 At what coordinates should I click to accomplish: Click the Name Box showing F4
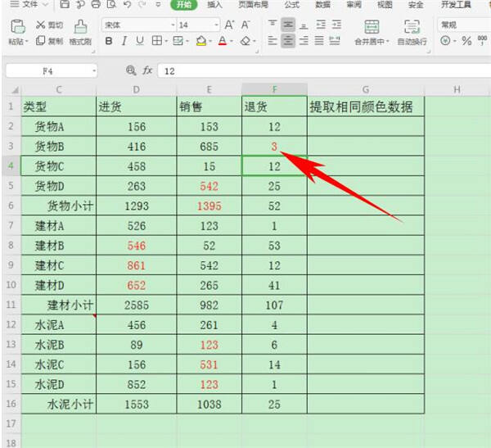52,71
